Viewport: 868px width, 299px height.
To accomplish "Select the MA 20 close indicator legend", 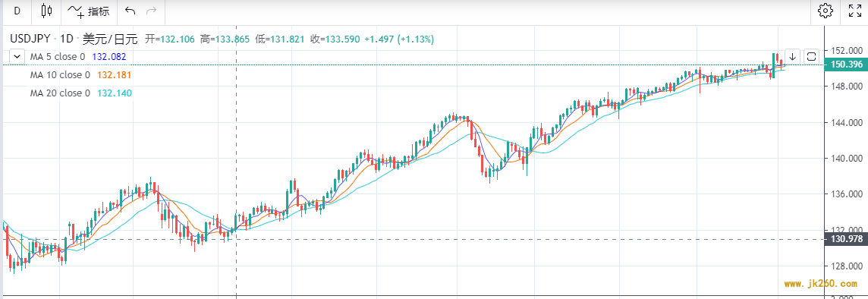I will pos(61,93).
